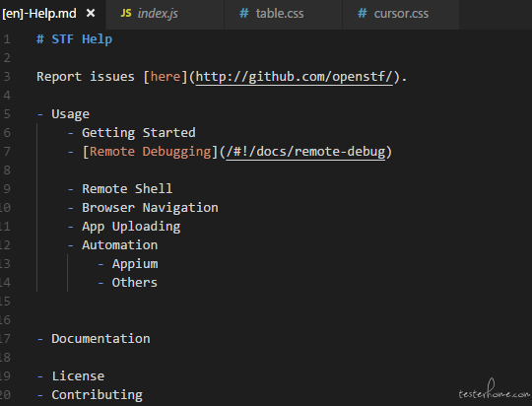Click the 'Browser Navigation' line
Viewport: 532px width, 406px height.
tap(150, 207)
